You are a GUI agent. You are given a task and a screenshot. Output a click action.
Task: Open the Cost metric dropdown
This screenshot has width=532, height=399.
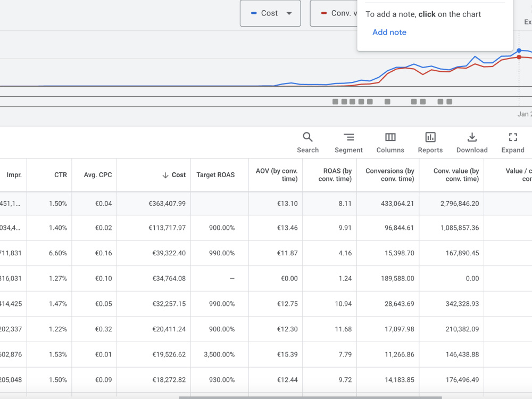coord(270,13)
